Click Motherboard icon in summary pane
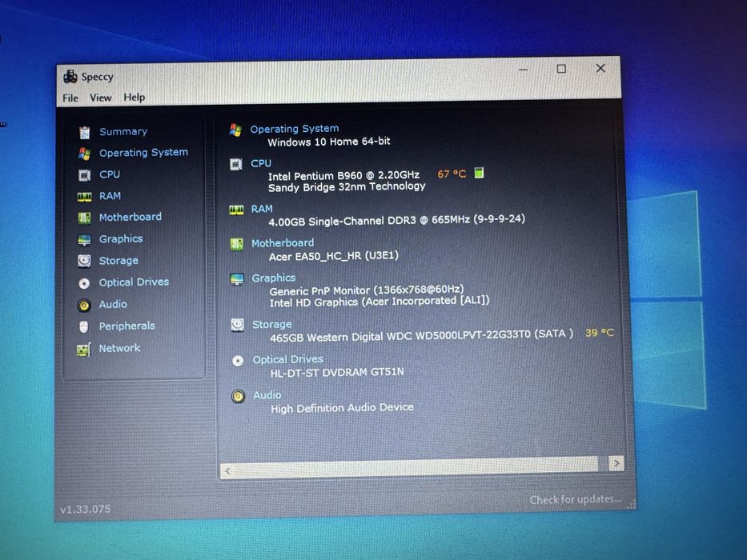Viewport: 747px width, 560px height. [x=237, y=244]
